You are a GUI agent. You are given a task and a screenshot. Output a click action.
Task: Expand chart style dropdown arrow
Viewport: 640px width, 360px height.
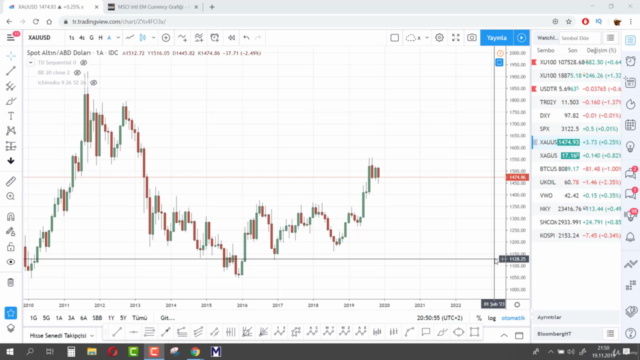coord(153,38)
